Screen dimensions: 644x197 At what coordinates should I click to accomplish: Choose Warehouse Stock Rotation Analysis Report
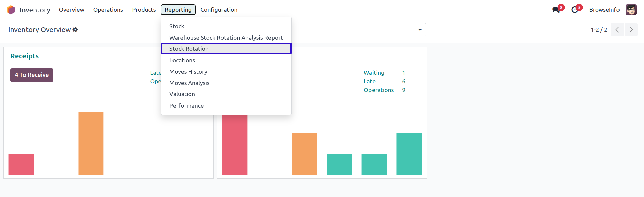click(226, 38)
